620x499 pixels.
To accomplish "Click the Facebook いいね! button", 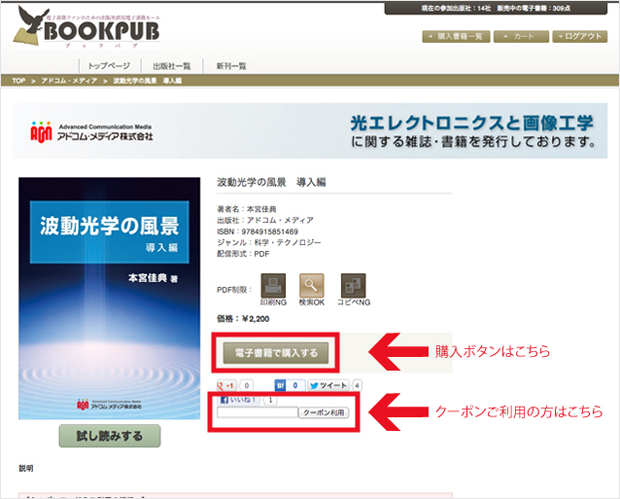I will [x=238, y=398].
